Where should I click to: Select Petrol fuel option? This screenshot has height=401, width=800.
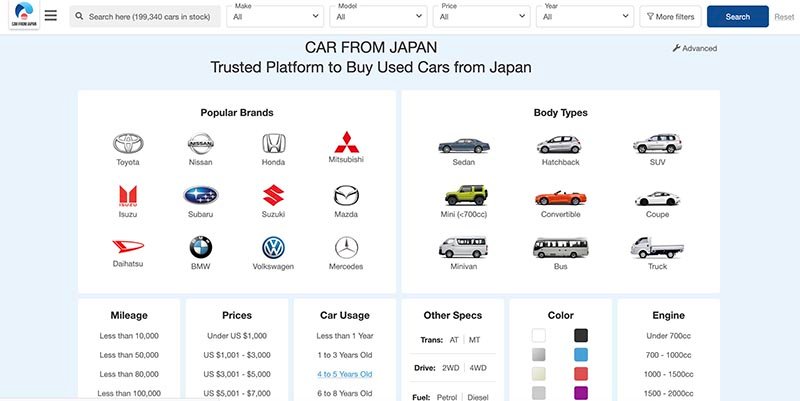(447, 397)
